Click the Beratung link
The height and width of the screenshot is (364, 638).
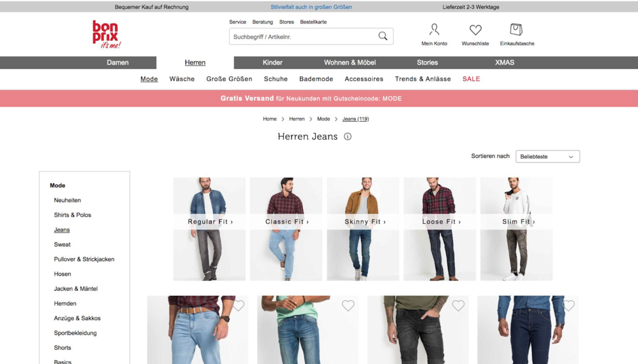(262, 22)
